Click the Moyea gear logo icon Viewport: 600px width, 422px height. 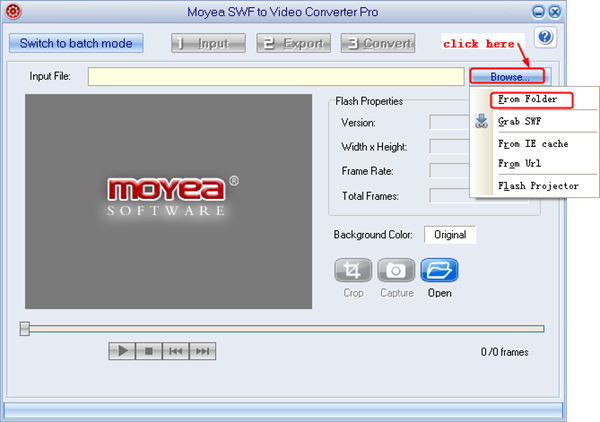click(x=13, y=11)
